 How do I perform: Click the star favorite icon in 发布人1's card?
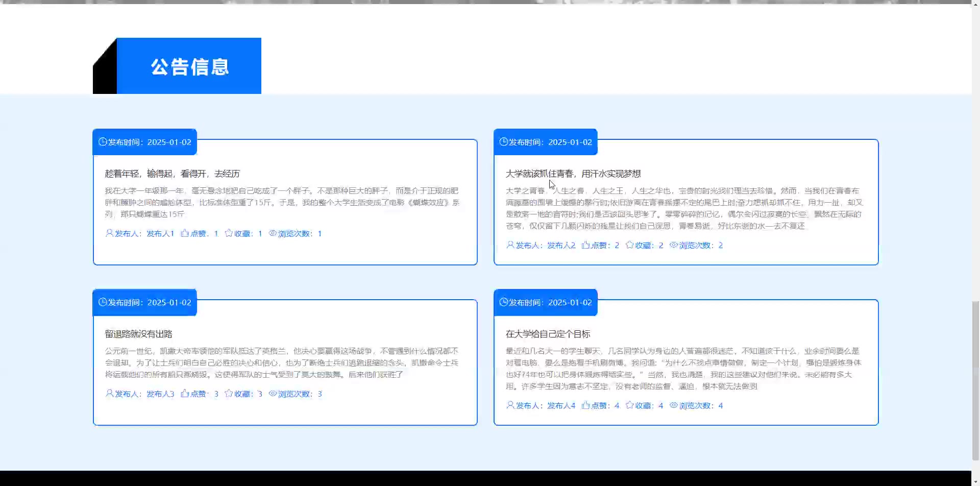(x=229, y=233)
